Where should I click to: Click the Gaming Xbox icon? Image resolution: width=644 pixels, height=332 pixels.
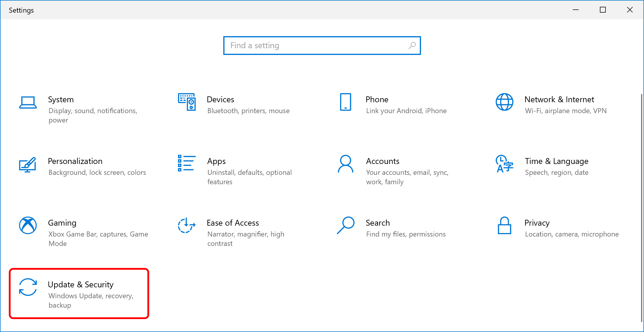click(x=28, y=225)
